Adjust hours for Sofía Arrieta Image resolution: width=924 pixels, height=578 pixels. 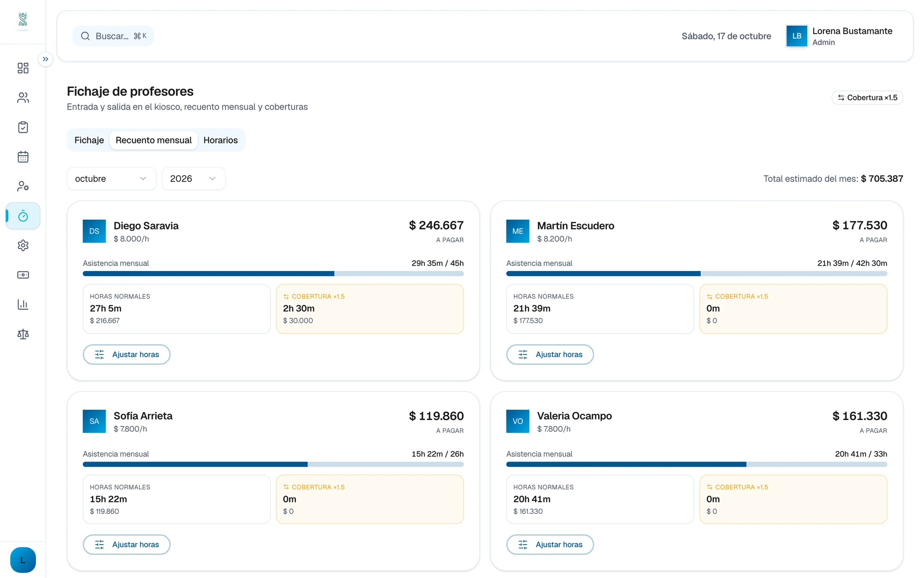click(127, 545)
